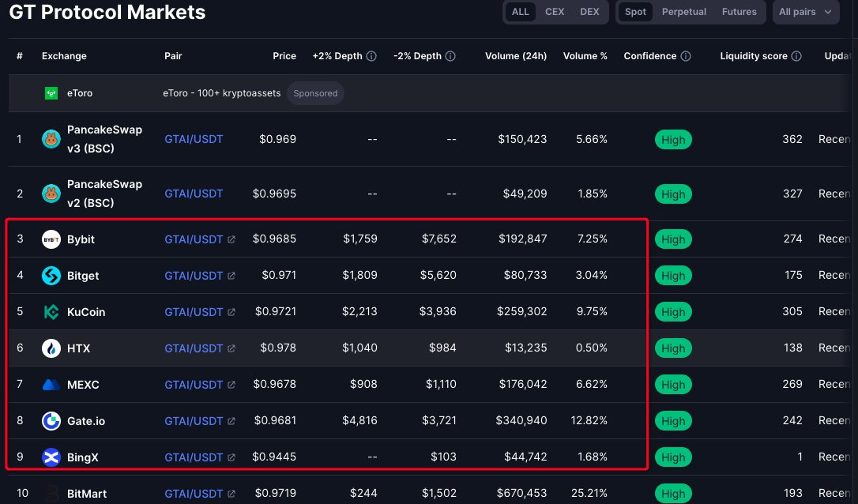
Task: Click High confidence badge in KuCoin row
Action: coord(673,312)
